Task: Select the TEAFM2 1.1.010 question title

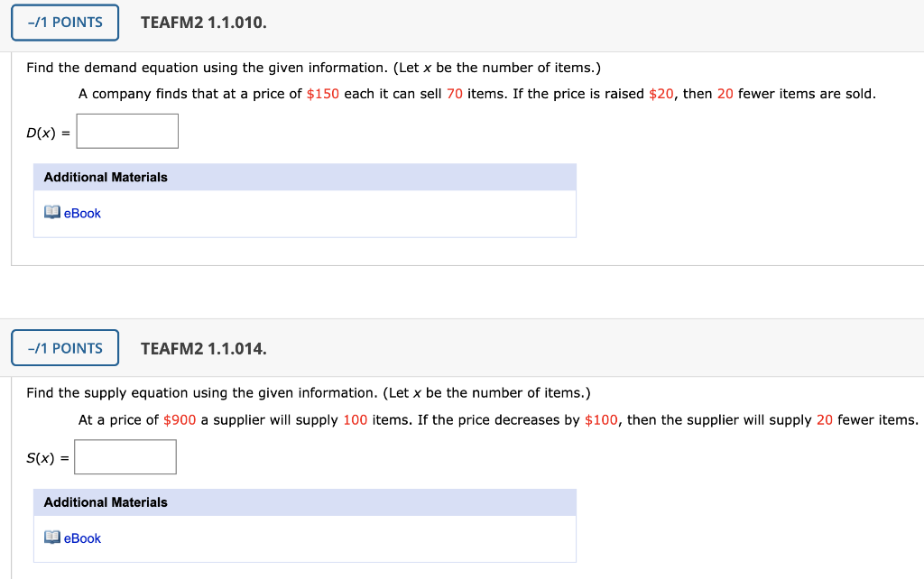Action: [x=203, y=22]
